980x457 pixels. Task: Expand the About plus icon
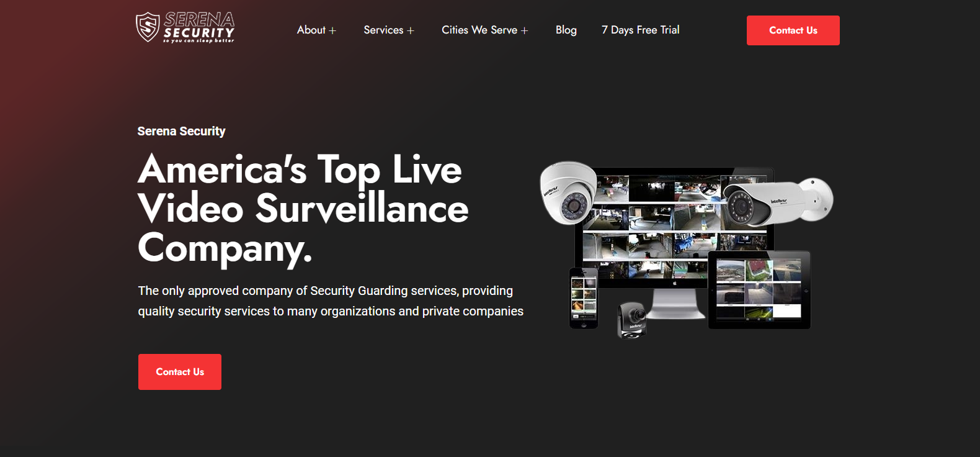point(332,30)
